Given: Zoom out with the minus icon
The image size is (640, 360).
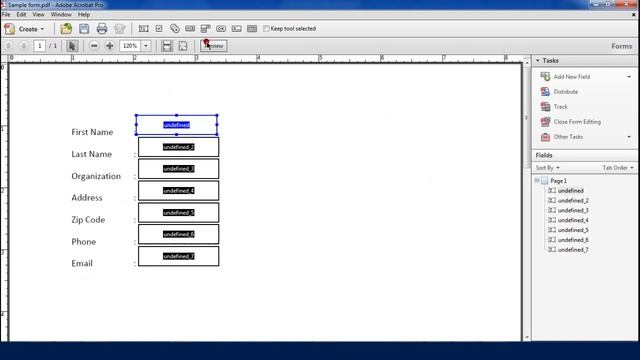Looking at the screenshot, I should (x=94, y=46).
